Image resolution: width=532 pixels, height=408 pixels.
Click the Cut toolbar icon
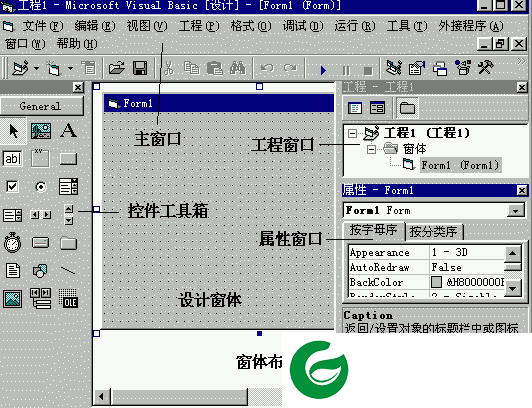point(168,68)
